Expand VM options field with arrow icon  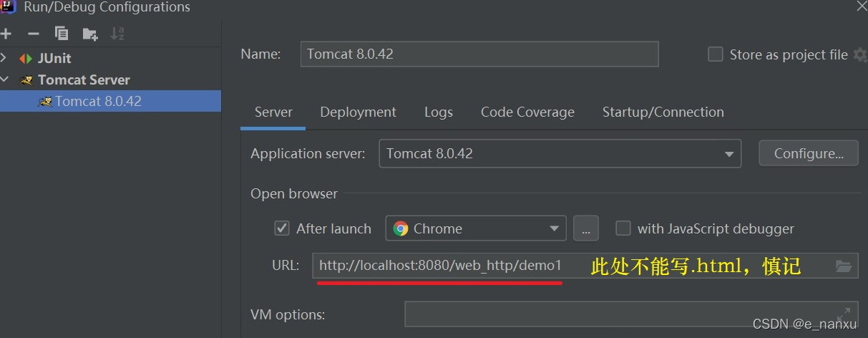[x=844, y=314]
